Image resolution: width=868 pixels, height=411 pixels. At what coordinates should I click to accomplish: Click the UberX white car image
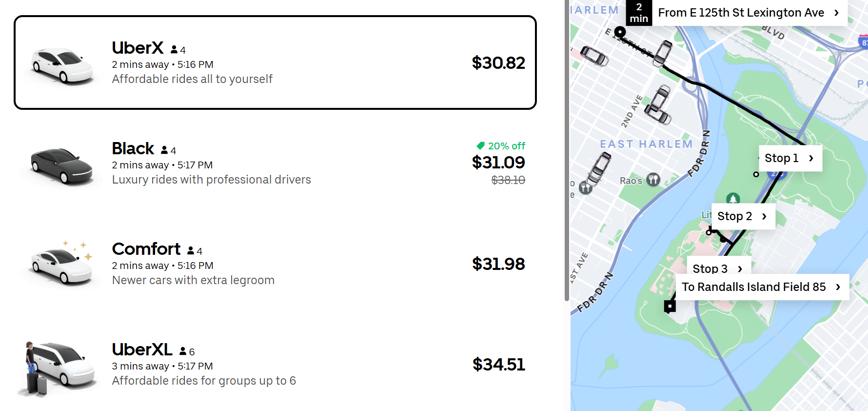tap(62, 65)
